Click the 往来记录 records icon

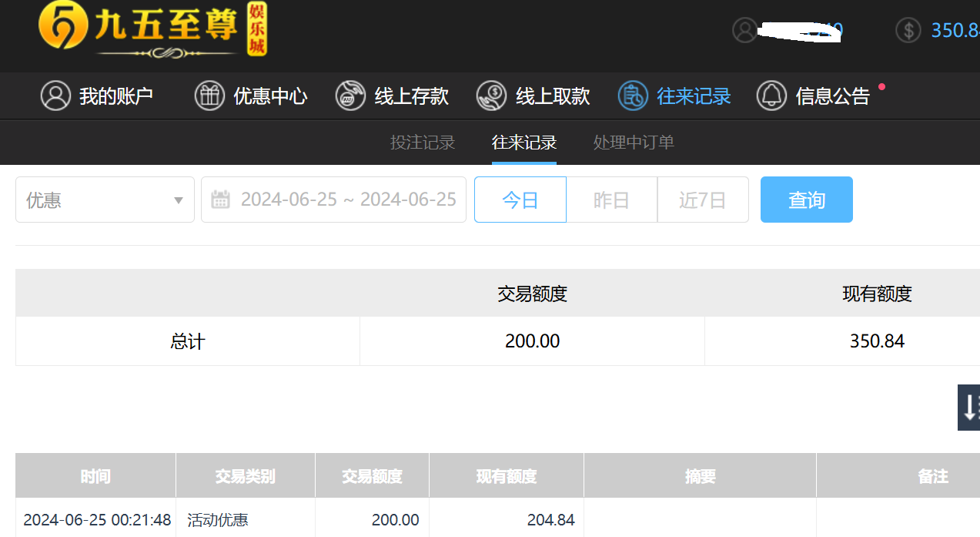633,96
